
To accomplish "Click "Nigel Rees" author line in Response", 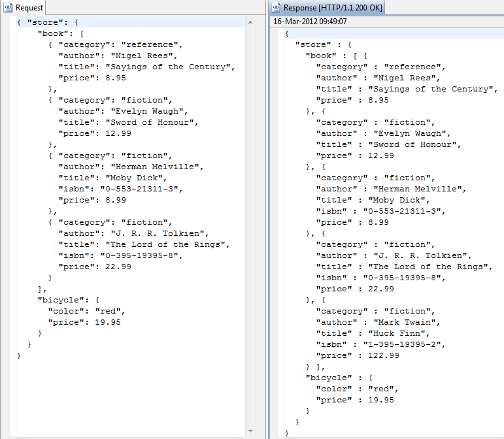I will pyautogui.click(x=378, y=78).
